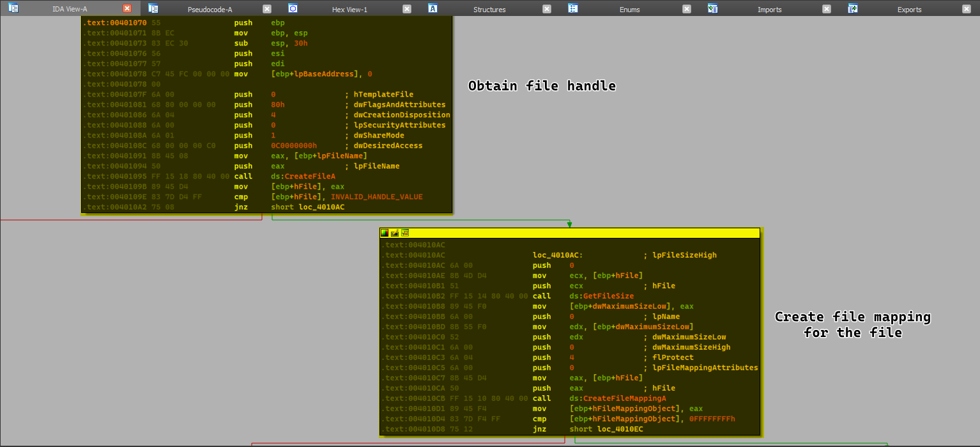Click the GetFileSize function name
Image resolution: width=980 pixels, height=447 pixels.
tap(608, 296)
